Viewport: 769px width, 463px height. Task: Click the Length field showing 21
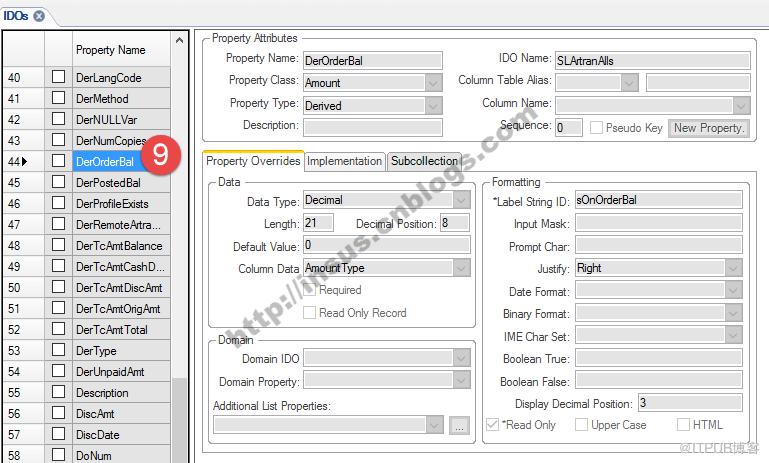coord(318,223)
